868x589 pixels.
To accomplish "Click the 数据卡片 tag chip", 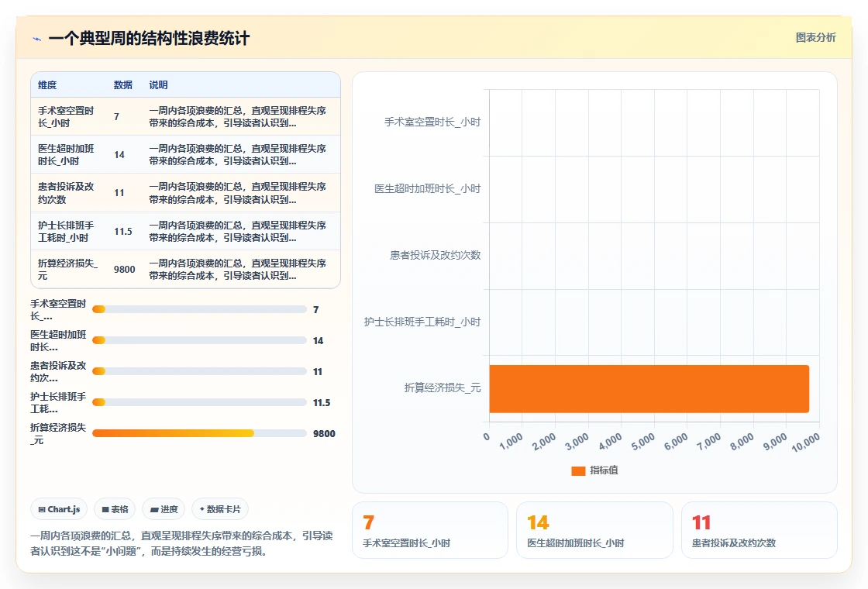I will 220,509.
